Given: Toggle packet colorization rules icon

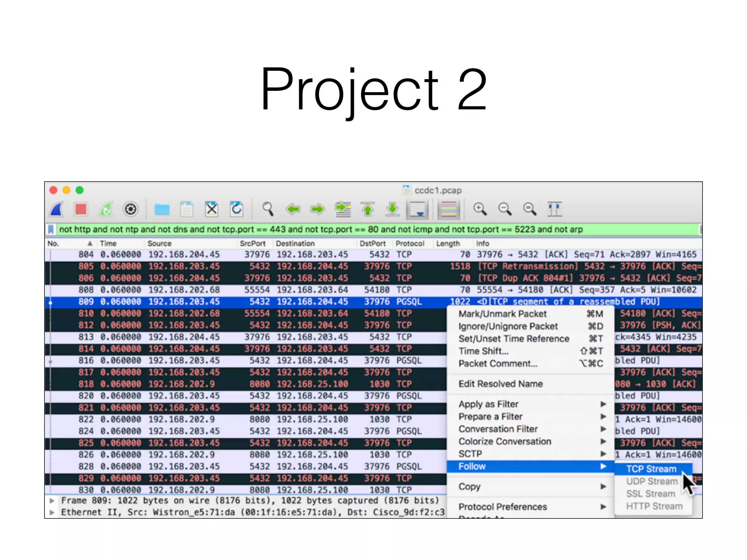Looking at the screenshot, I should click(x=449, y=209).
